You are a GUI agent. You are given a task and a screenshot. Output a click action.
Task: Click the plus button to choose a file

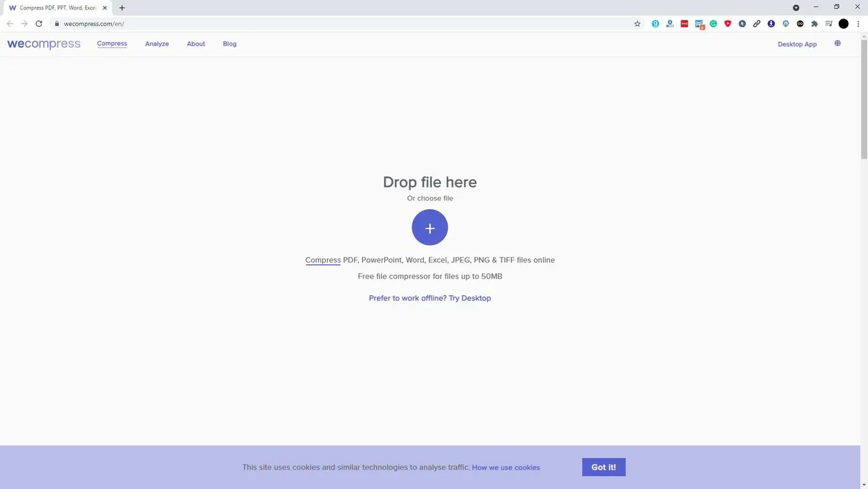[x=430, y=227]
